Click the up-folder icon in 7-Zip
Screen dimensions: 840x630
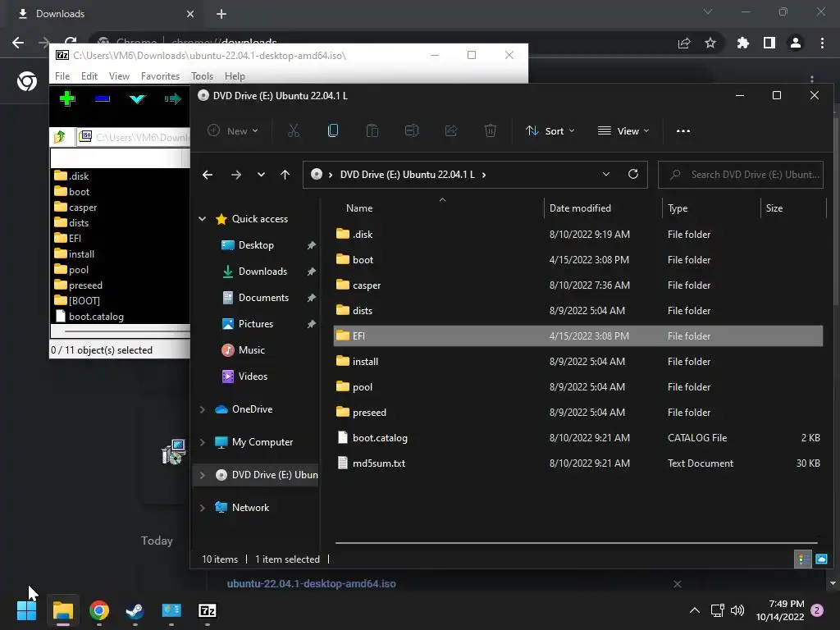click(x=60, y=137)
